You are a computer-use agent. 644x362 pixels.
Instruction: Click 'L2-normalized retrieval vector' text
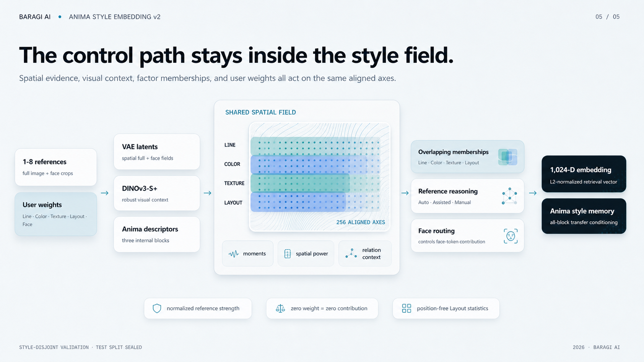pyautogui.click(x=583, y=182)
